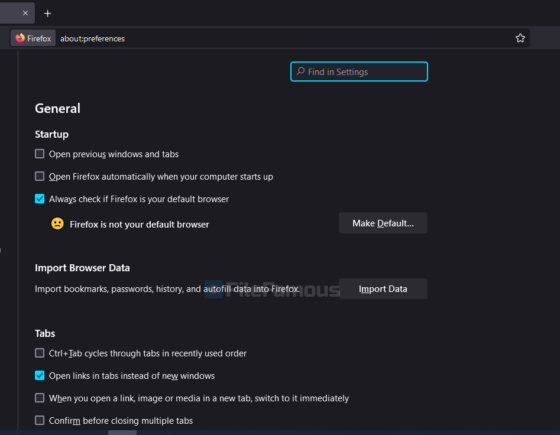
Task: Open a new tab with plus icon
Action: click(x=48, y=14)
